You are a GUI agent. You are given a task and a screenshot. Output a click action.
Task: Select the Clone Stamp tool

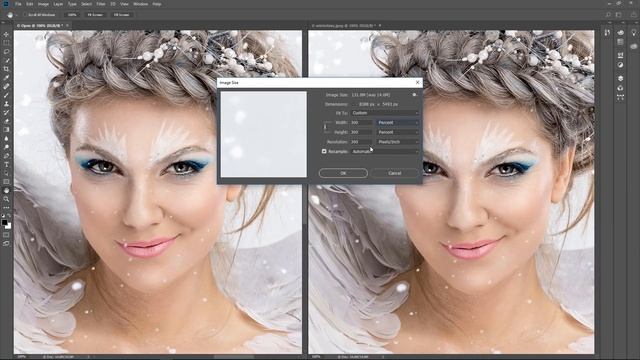click(x=6, y=104)
